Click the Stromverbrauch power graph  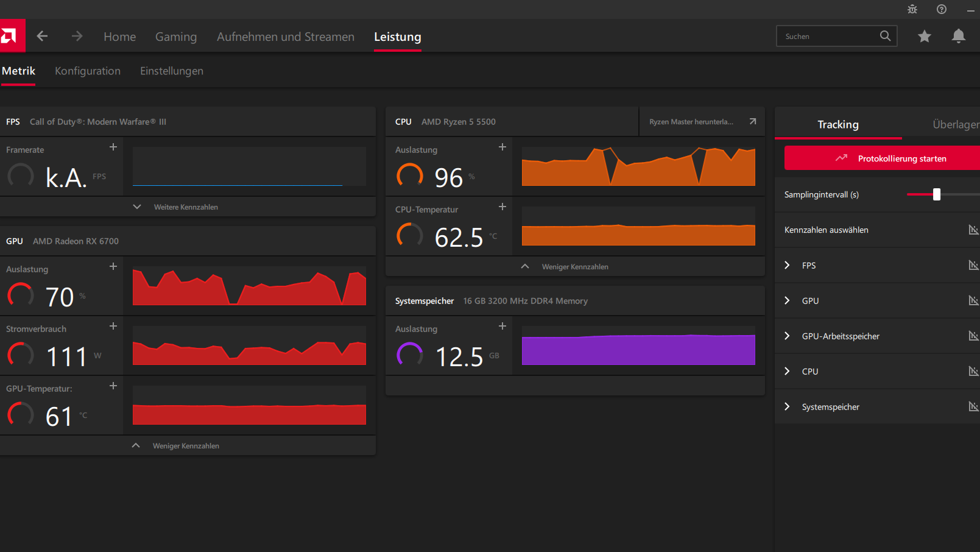[249, 345]
